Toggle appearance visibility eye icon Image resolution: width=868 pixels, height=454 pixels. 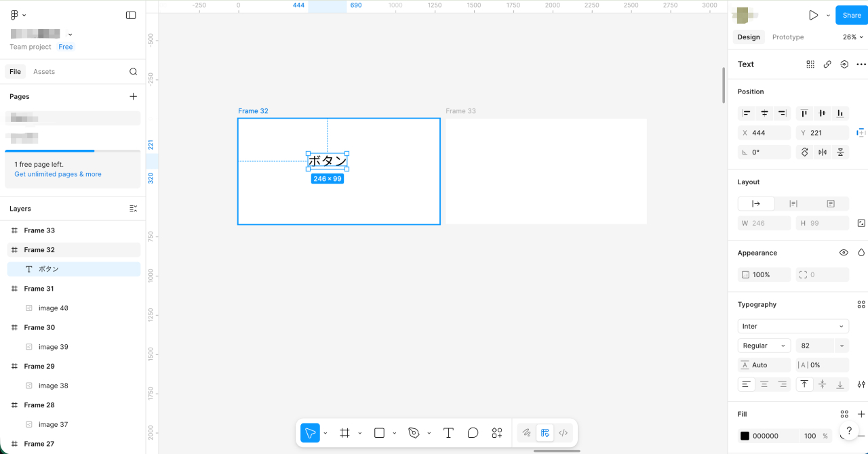click(844, 253)
